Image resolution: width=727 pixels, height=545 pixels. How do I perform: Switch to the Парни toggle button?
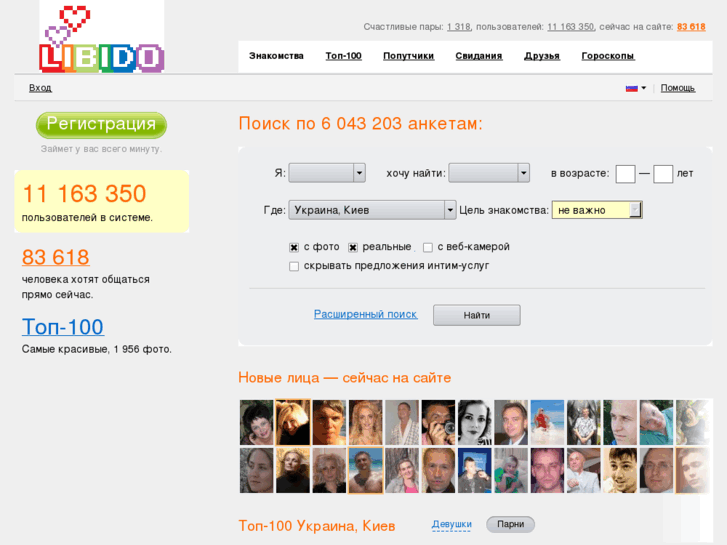[510, 525]
